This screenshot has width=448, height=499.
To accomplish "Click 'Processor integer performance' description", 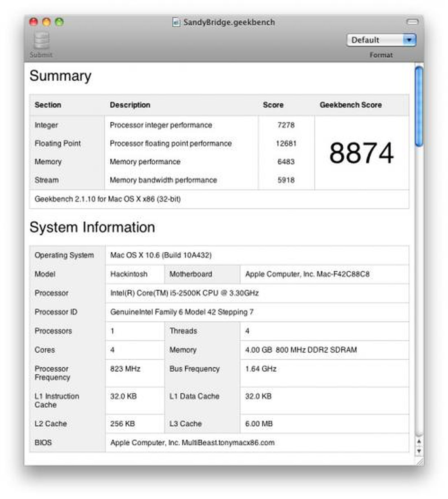I will 161,125.
